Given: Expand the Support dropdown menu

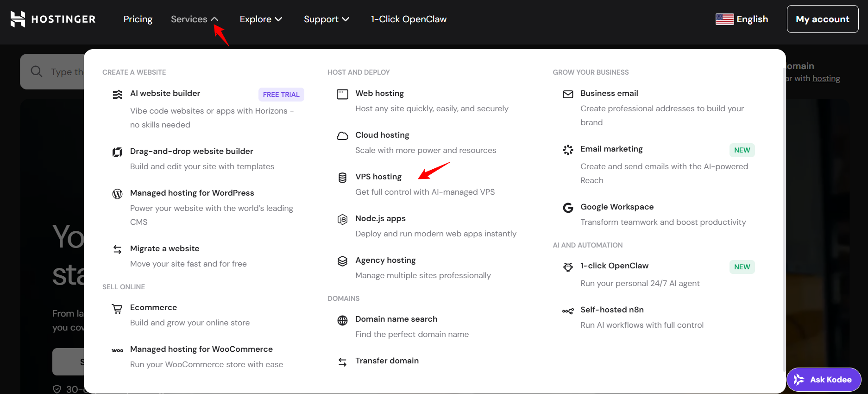Looking at the screenshot, I should (x=327, y=19).
